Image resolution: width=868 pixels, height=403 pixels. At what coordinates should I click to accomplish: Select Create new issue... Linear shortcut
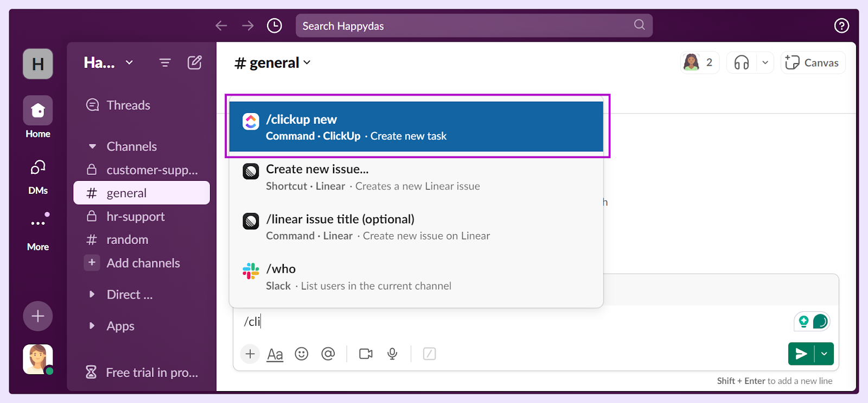click(x=416, y=177)
